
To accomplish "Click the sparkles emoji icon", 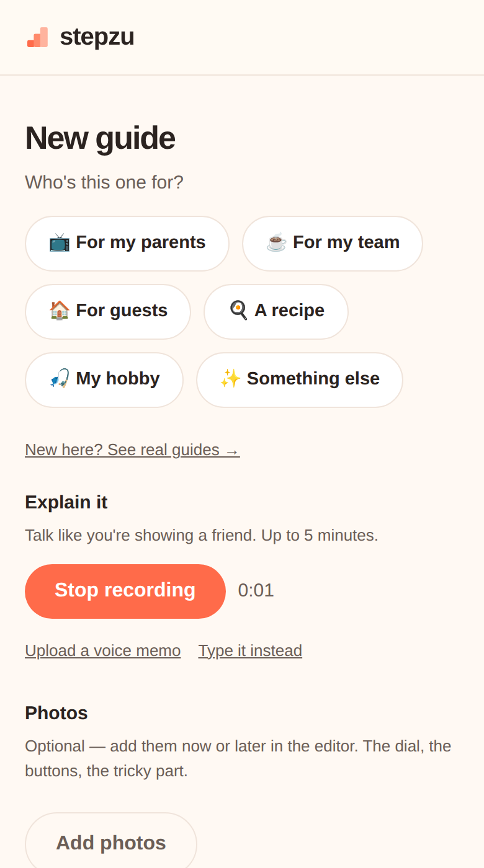I will [231, 379].
